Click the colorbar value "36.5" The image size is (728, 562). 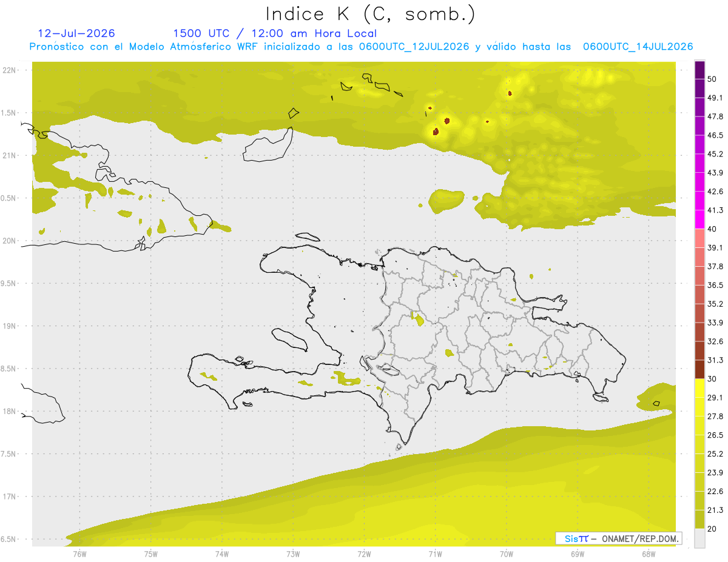tap(715, 286)
